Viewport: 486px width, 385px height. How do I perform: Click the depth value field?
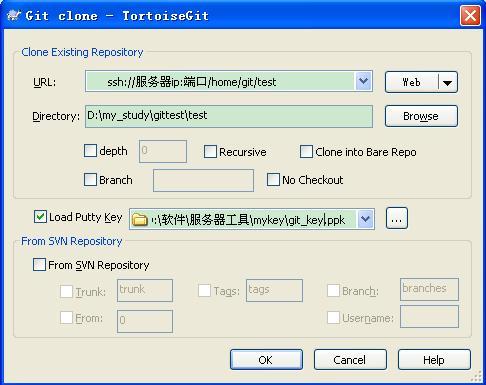[x=163, y=151]
